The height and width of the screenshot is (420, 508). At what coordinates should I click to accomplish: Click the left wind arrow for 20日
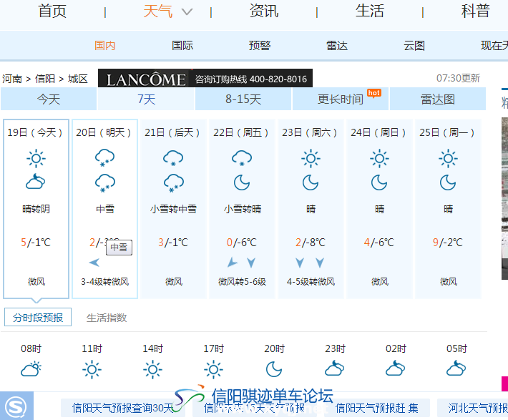tap(94, 263)
